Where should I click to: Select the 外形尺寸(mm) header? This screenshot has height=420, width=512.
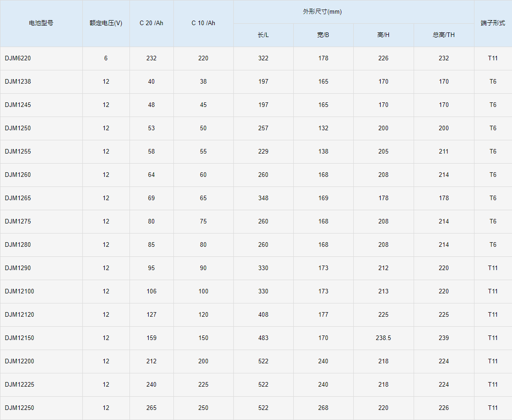click(x=322, y=11)
